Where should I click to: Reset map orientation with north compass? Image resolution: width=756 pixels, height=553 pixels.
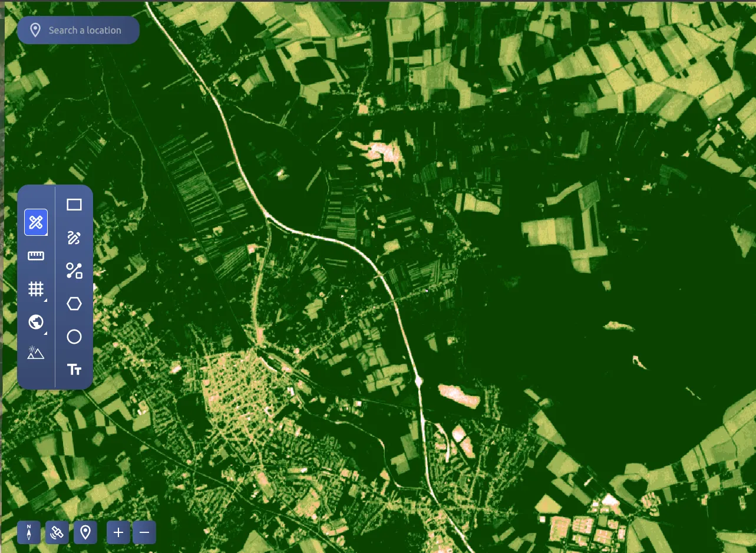pyautogui.click(x=29, y=532)
